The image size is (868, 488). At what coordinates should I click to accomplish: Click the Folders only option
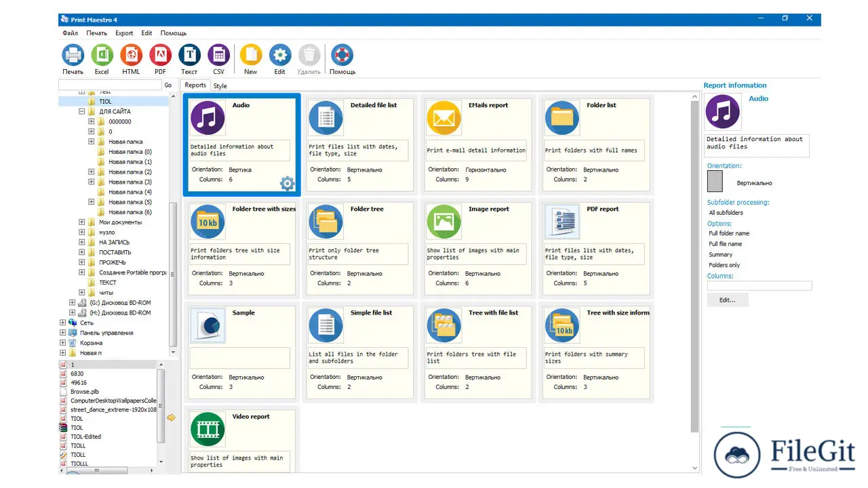(x=724, y=265)
